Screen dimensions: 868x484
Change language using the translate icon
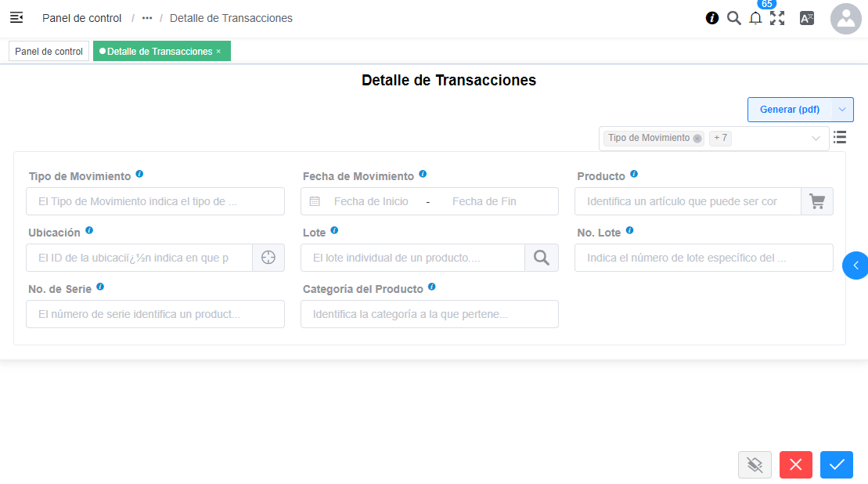(807, 18)
